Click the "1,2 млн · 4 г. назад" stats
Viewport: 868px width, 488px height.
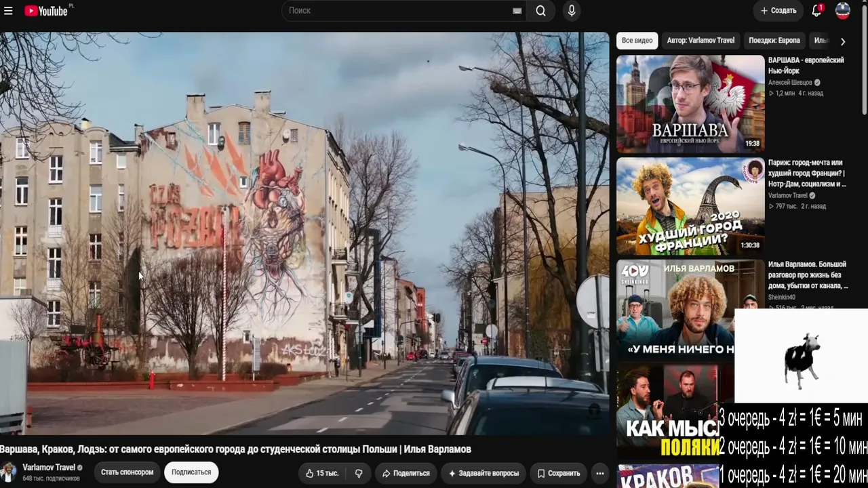coord(795,93)
